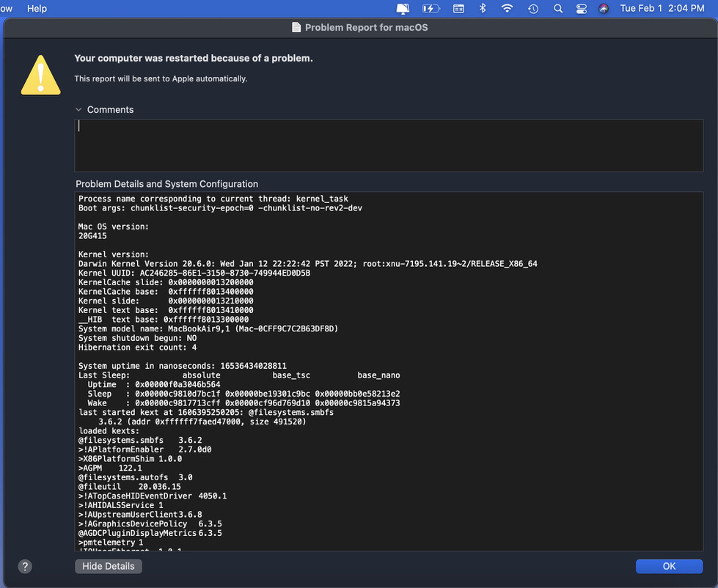Image resolution: width=718 pixels, height=588 pixels.
Task: Click the Boot args chunklist line
Action: (220, 207)
